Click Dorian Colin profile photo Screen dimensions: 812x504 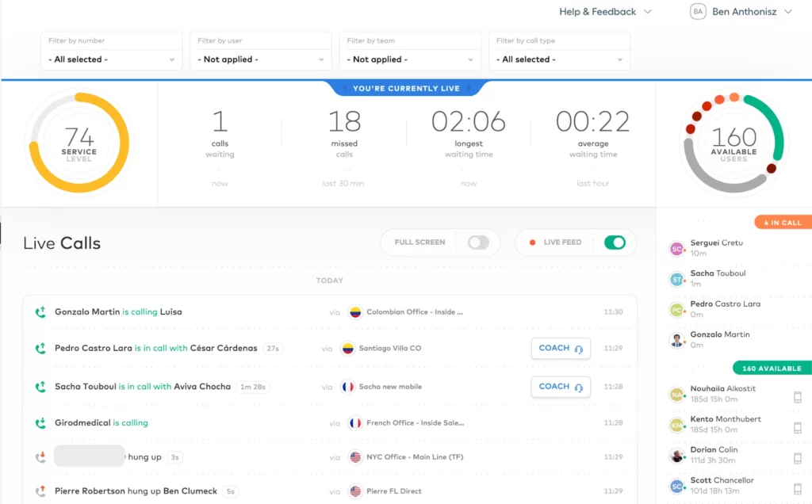(x=677, y=456)
